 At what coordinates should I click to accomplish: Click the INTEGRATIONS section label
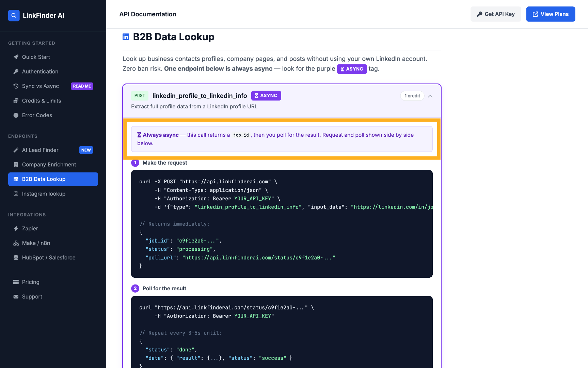[27, 215]
